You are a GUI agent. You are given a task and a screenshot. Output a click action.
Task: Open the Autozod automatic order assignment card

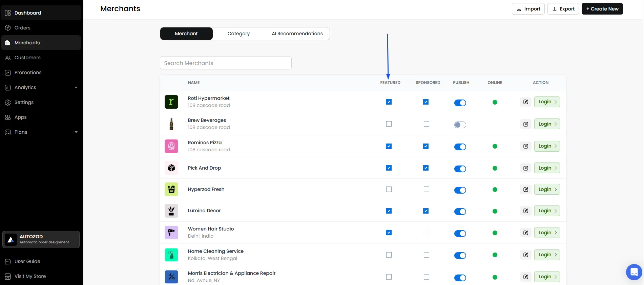point(41,239)
